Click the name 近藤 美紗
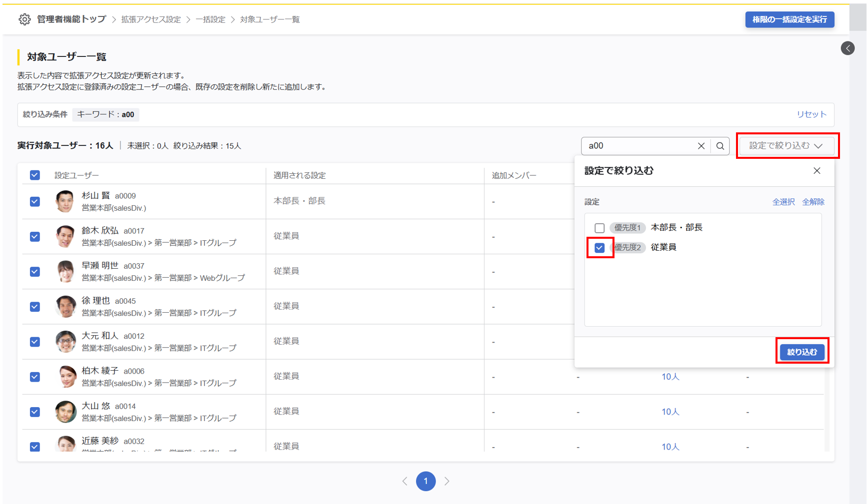This screenshot has width=867, height=504. click(100, 441)
